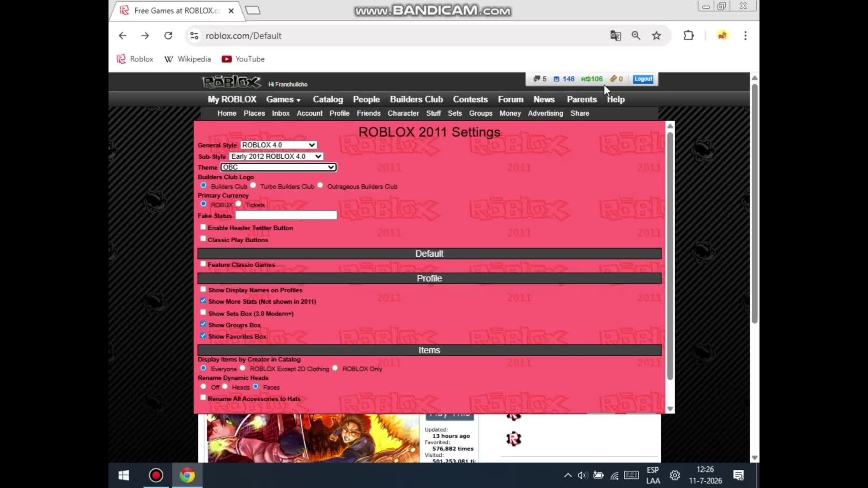868x488 pixels.
Task: Go to the Inbox sub-navigation link
Action: 281,113
